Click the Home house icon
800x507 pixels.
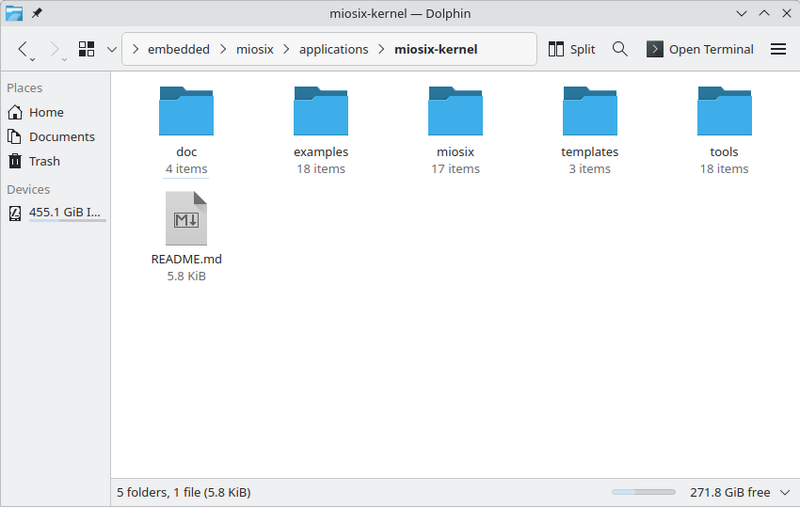coord(15,112)
